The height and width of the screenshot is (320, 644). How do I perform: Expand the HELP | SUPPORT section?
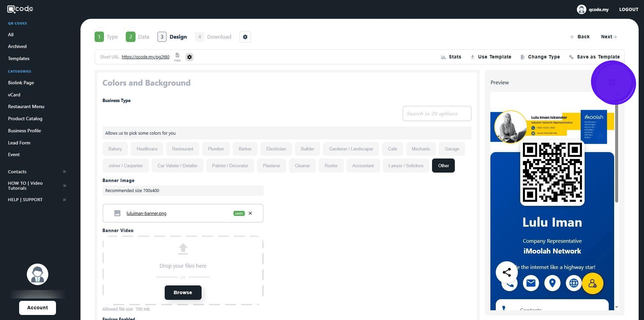[64, 200]
